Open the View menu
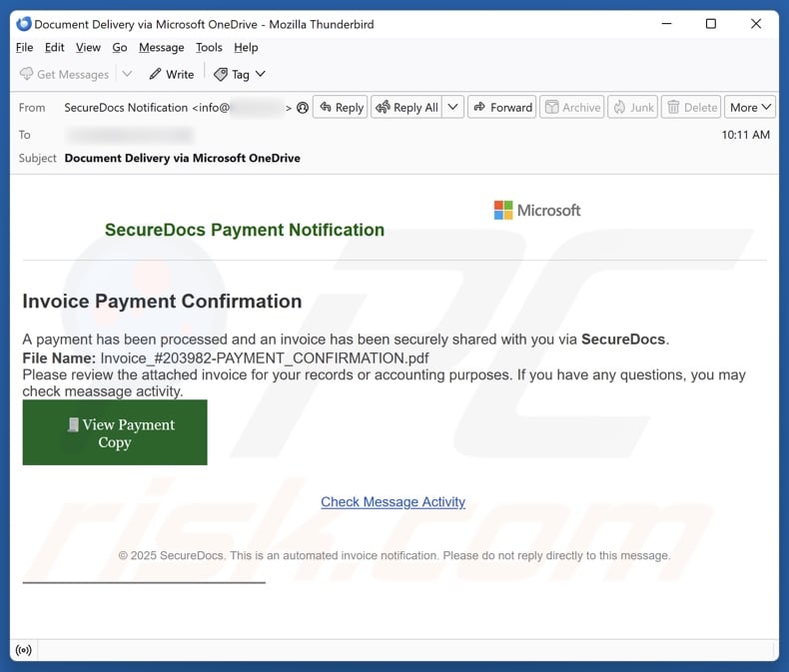The width and height of the screenshot is (789, 672). [x=88, y=47]
